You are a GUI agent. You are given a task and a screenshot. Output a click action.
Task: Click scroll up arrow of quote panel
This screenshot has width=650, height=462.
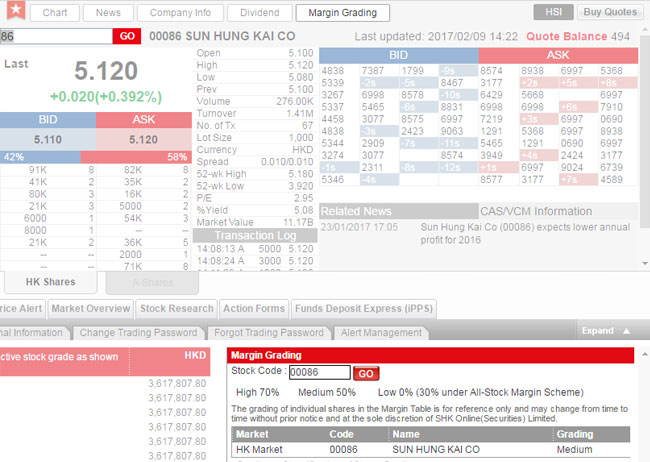click(645, 31)
